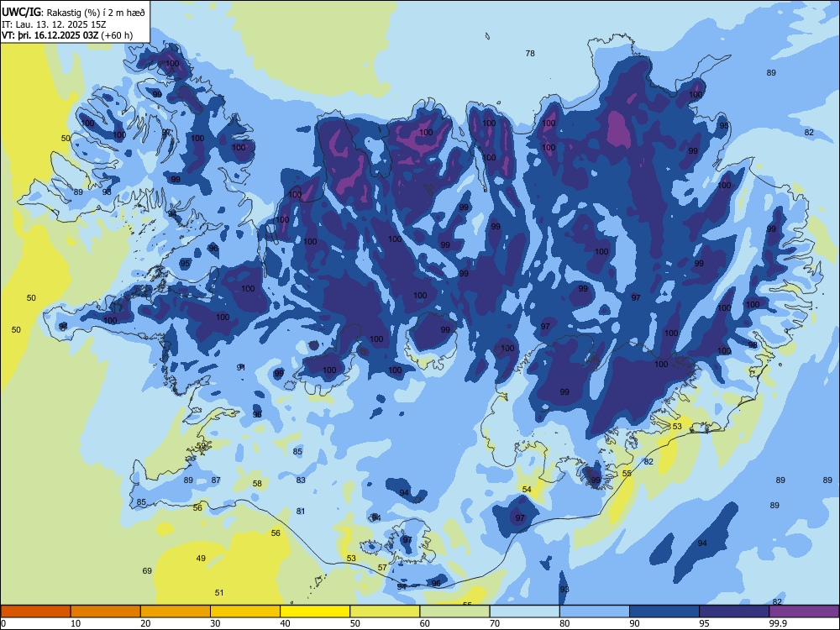Click the '81' humidity value on the map
840x630 pixels.
301,511
